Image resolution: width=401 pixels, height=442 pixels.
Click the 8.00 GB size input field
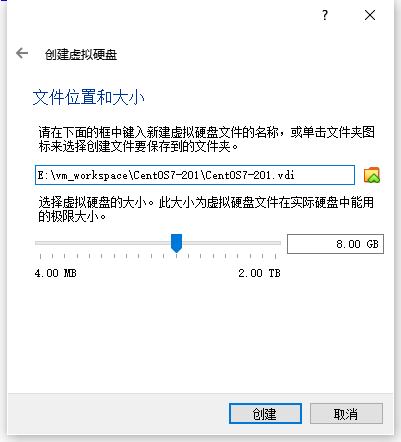(335, 244)
